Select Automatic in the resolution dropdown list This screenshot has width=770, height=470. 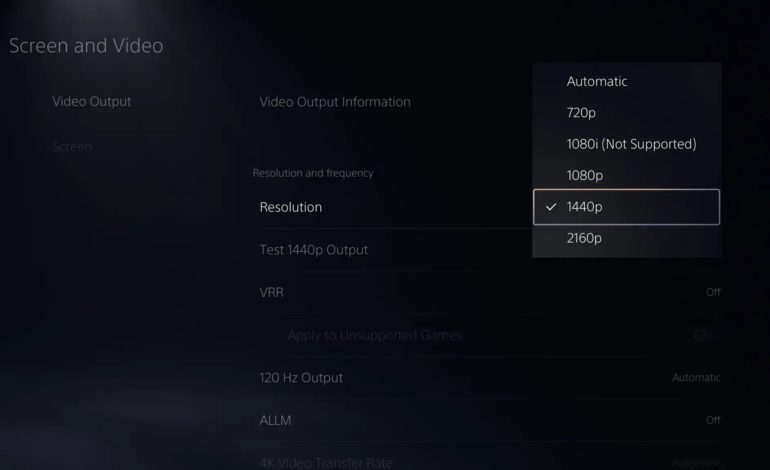click(597, 81)
